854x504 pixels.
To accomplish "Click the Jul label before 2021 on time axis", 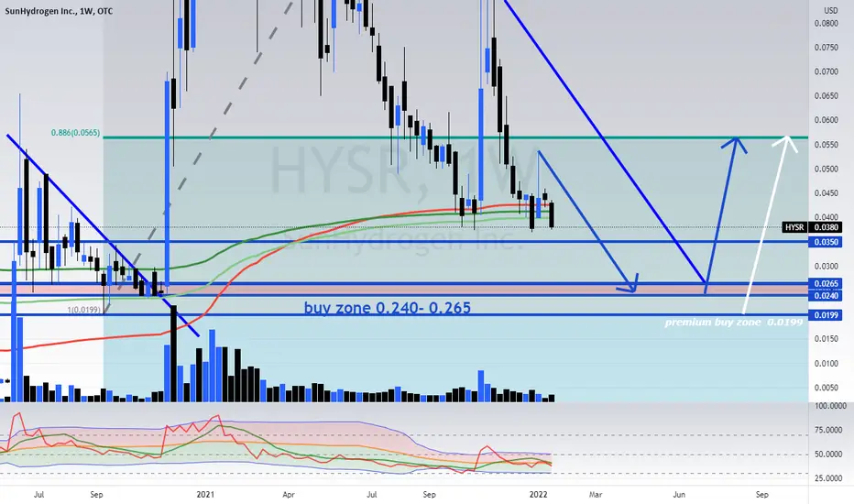I will click(x=38, y=495).
